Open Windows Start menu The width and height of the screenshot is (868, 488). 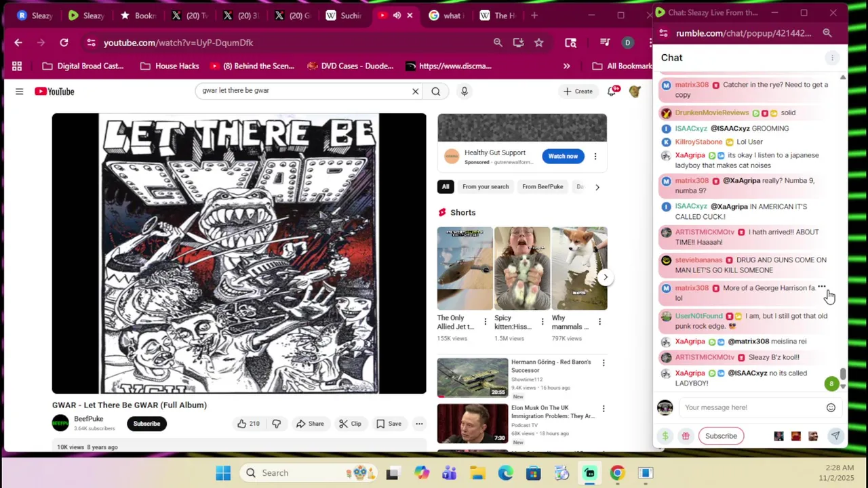click(223, 473)
